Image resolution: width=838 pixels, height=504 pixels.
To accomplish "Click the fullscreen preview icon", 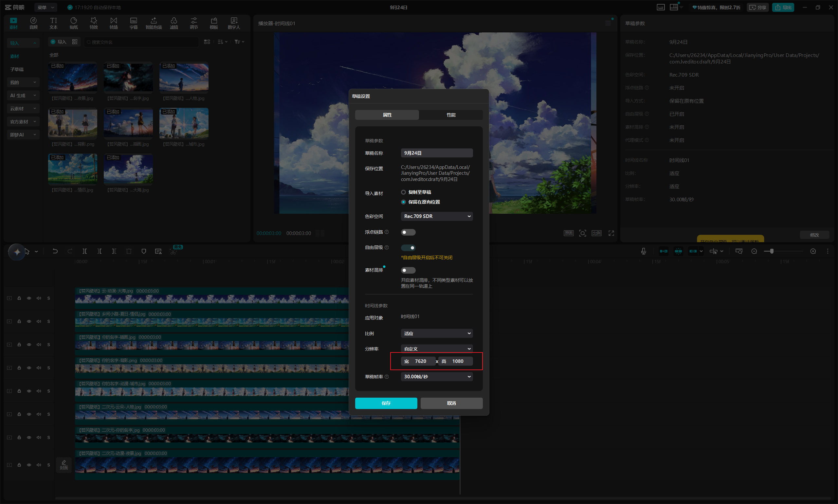I will point(611,233).
